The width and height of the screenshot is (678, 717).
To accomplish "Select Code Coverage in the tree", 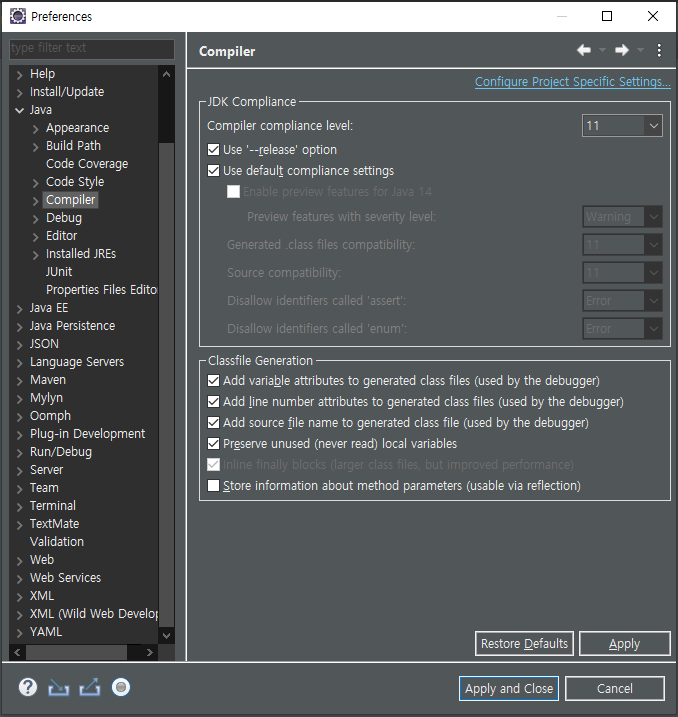I will pyautogui.click(x=87, y=164).
